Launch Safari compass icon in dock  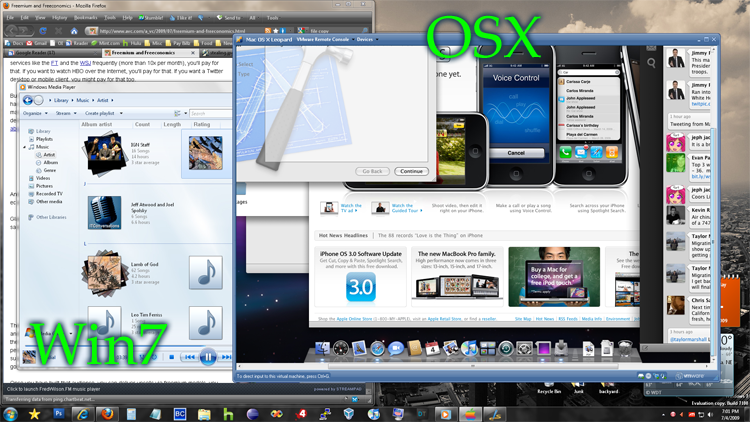tap(377, 348)
